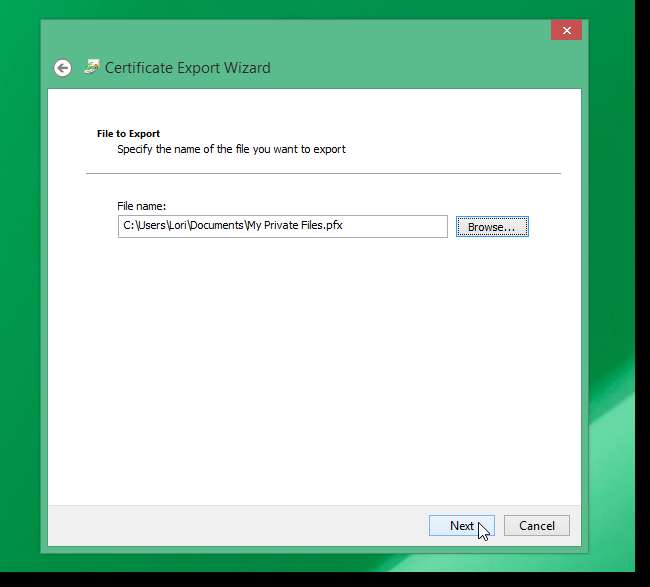Click into the File name path field
The height and width of the screenshot is (587, 650).
pyautogui.click(x=283, y=226)
